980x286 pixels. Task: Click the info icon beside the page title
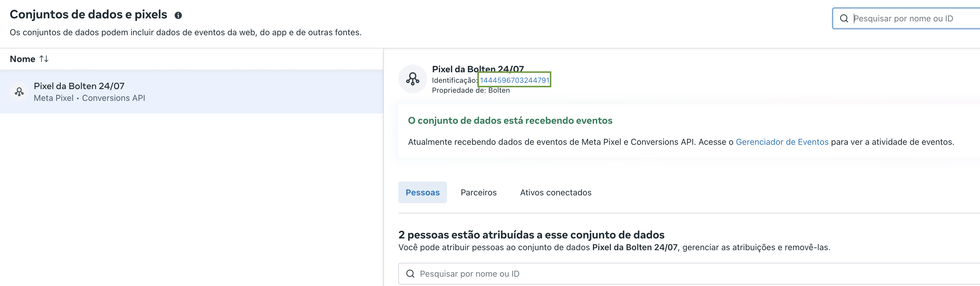pyautogui.click(x=178, y=15)
